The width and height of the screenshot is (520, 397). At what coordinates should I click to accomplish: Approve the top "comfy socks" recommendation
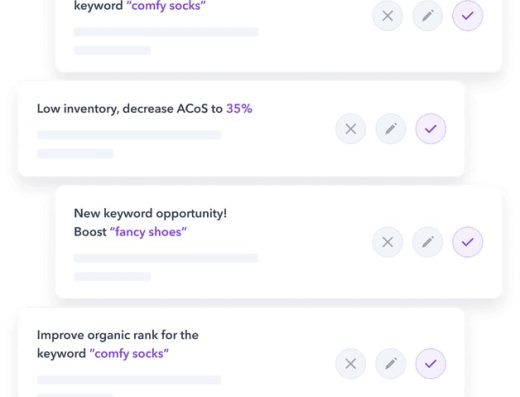coord(468,16)
